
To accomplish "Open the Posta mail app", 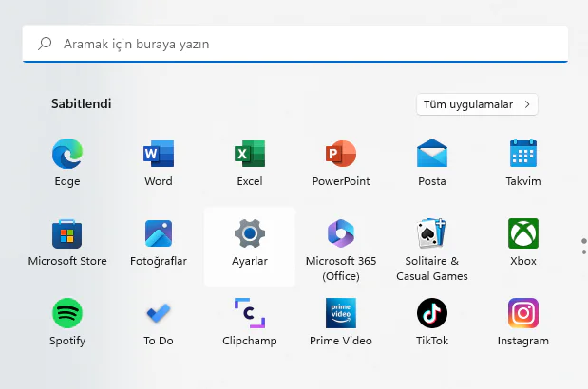I will pyautogui.click(x=432, y=162).
